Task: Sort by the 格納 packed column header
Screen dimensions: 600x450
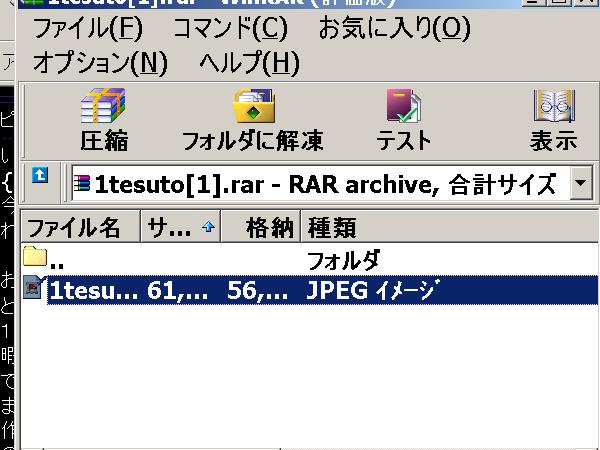Action: coord(261,227)
